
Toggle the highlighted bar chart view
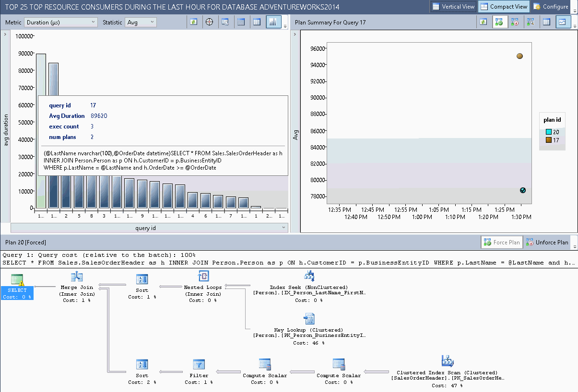coord(274,22)
